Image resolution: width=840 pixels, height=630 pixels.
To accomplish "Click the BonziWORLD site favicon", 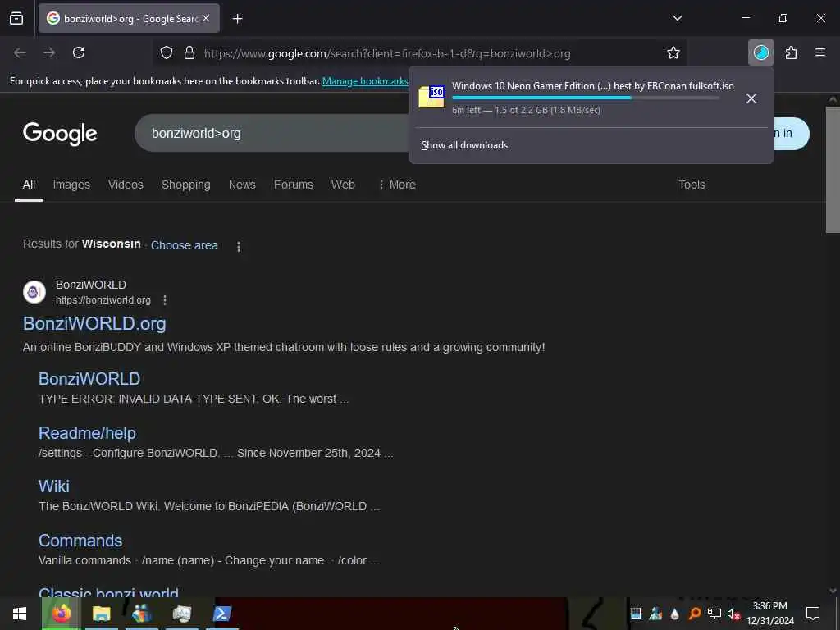I will click(34, 292).
